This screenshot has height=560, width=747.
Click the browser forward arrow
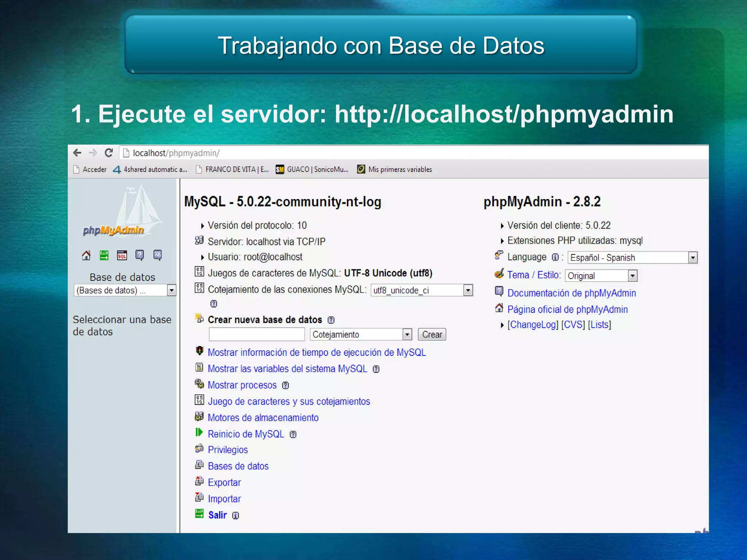click(93, 153)
